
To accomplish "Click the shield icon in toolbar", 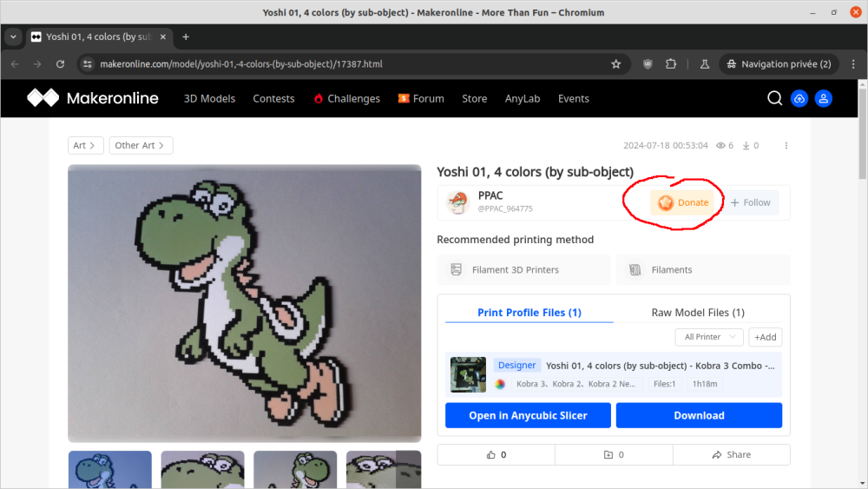I will coord(648,64).
